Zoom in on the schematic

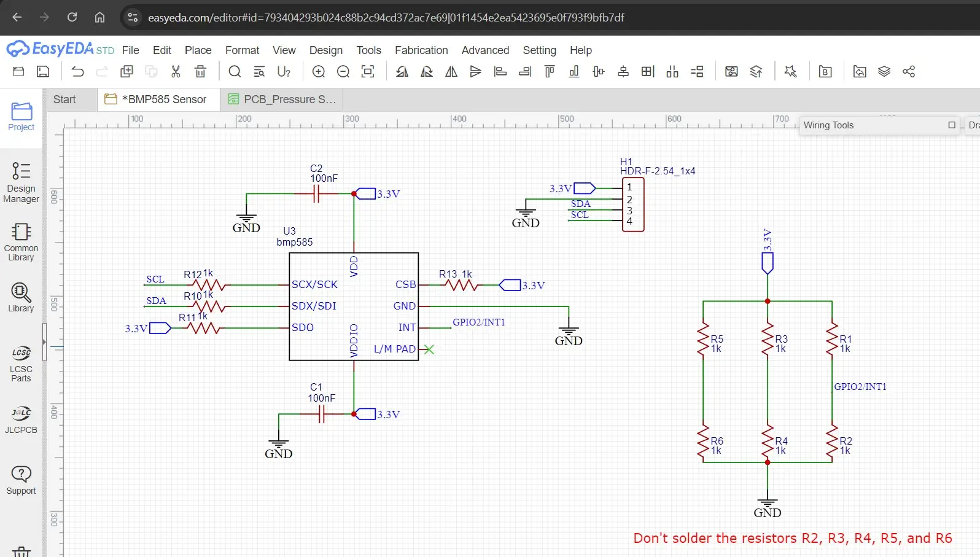coord(319,71)
